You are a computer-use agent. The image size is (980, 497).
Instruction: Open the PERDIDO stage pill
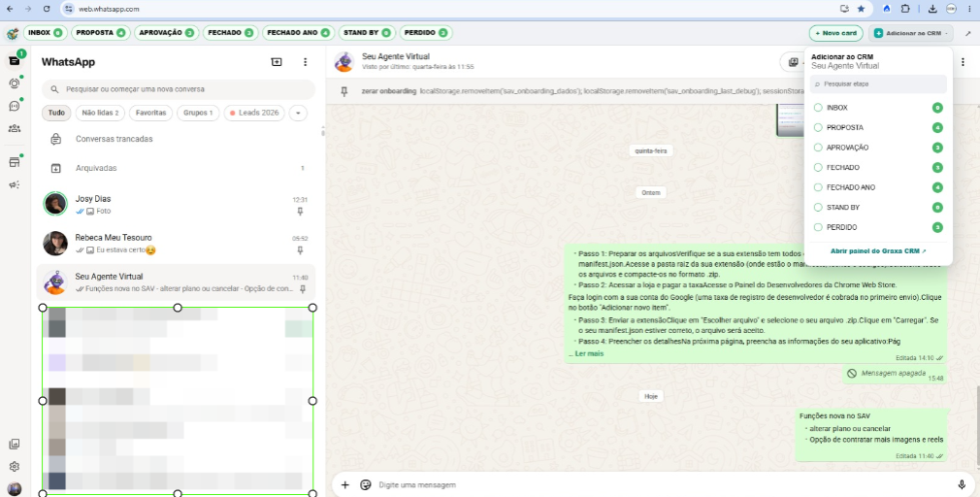426,32
